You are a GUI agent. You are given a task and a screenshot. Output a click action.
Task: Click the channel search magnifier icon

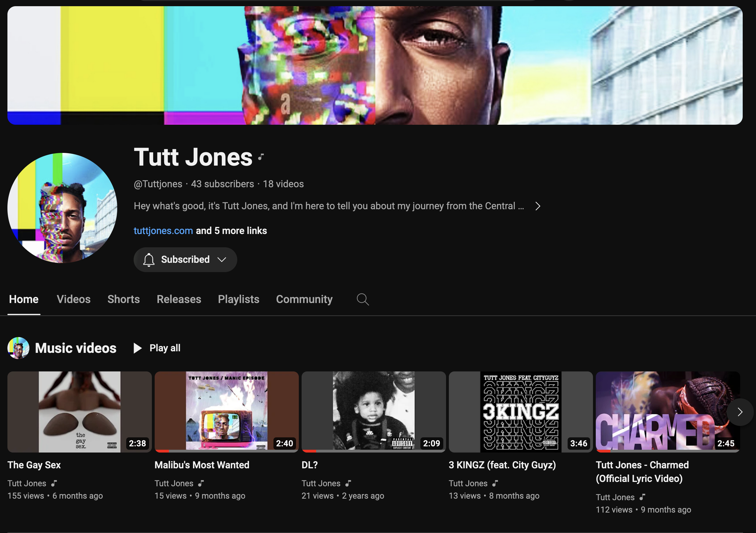click(x=363, y=299)
